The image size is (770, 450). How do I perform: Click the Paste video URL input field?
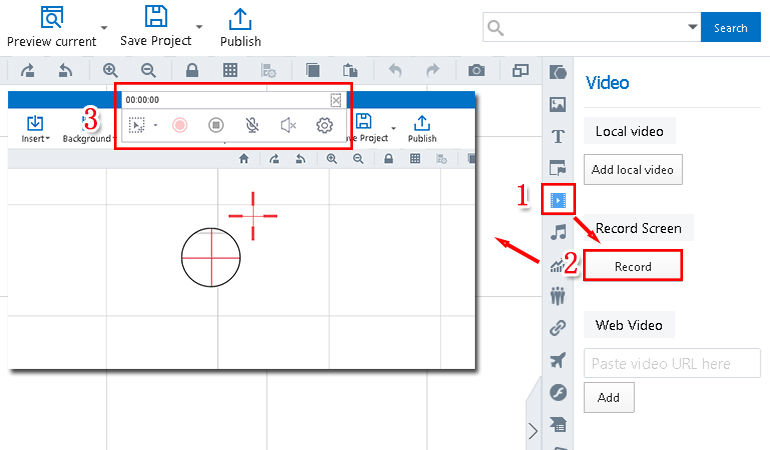point(672,363)
